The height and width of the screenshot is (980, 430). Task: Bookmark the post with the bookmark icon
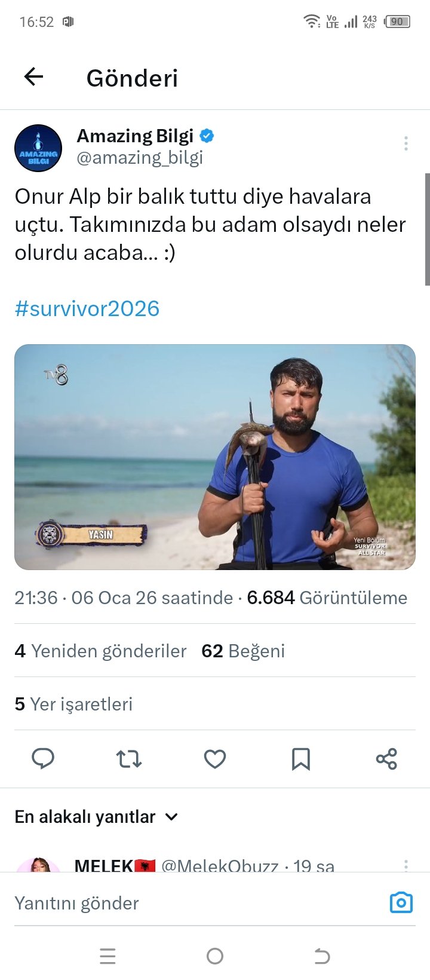[300, 759]
